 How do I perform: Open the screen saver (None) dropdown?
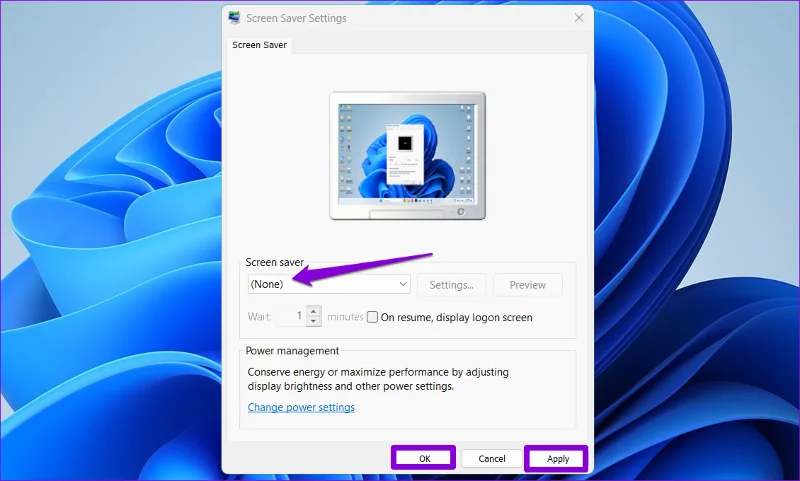tap(329, 284)
